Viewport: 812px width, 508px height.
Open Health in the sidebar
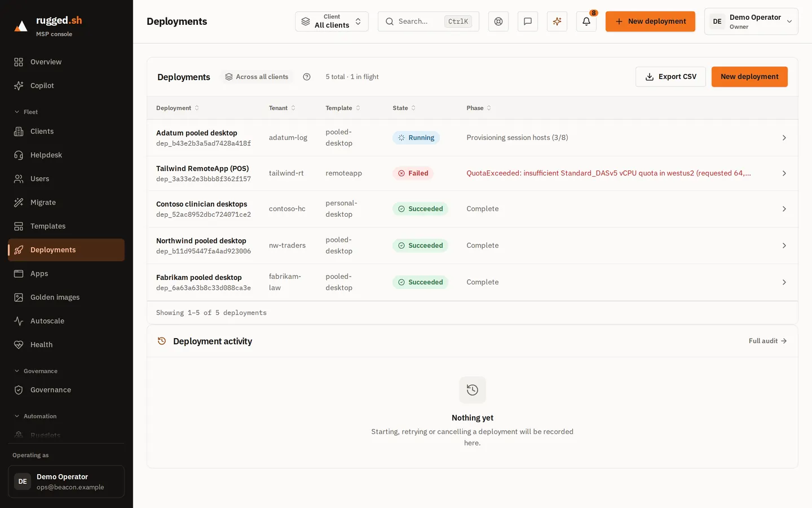tap(66, 345)
